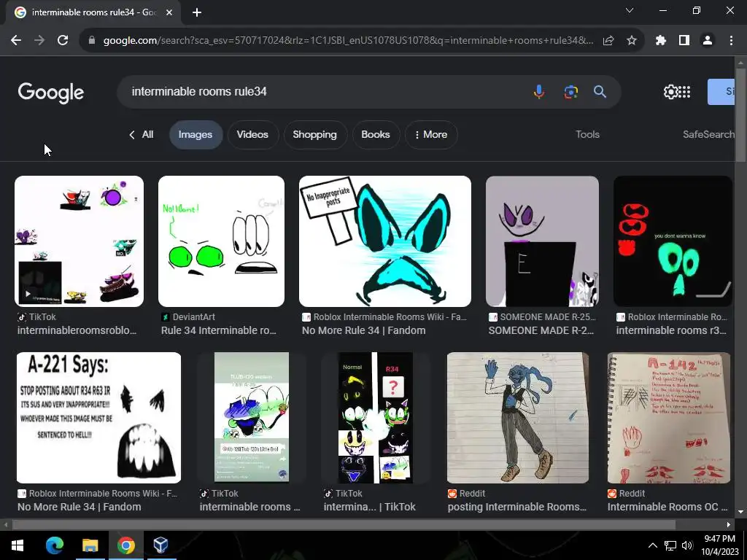The height and width of the screenshot is (560, 747).
Task: Click the 'Rule 34 Interminable ro...' DeviantArt title
Action: coord(219,330)
